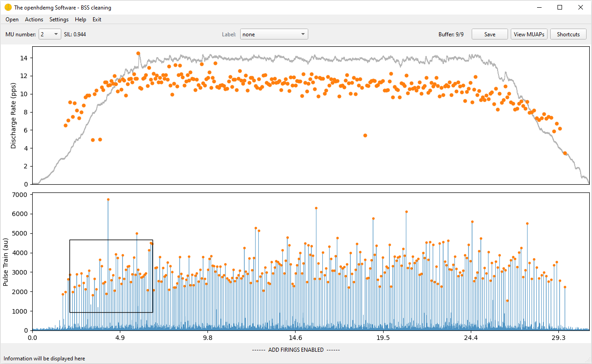Screen dimensions: 592x364
Task: Click the Buffer: 9/9 indicator
Action: point(451,34)
